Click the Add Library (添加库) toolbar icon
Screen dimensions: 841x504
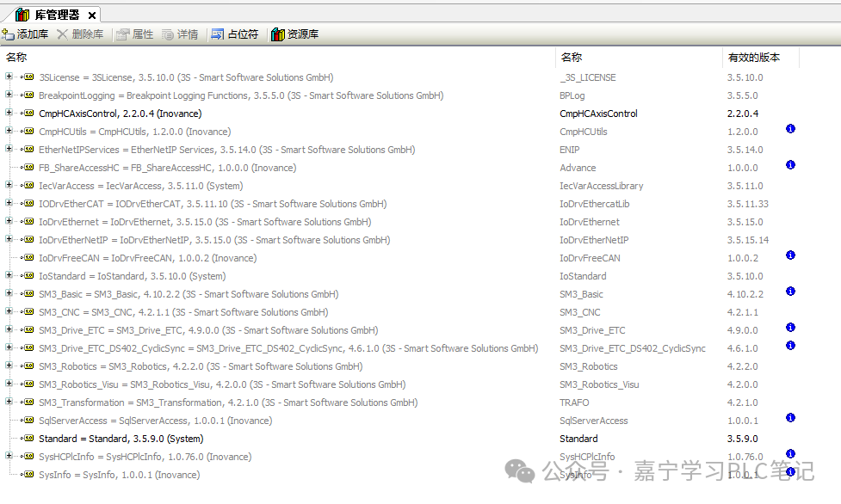pos(8,34)
